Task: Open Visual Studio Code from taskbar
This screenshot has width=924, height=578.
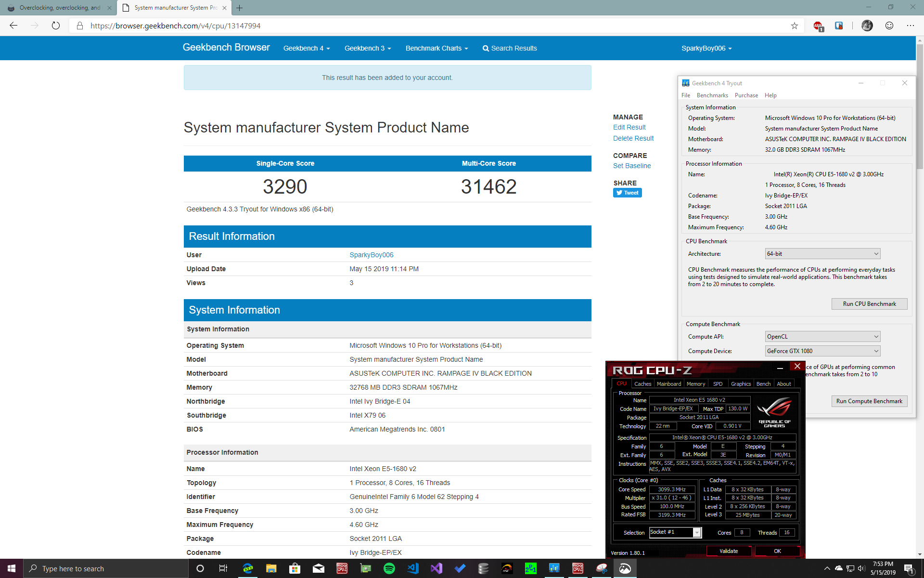Action: coord(413,568)
